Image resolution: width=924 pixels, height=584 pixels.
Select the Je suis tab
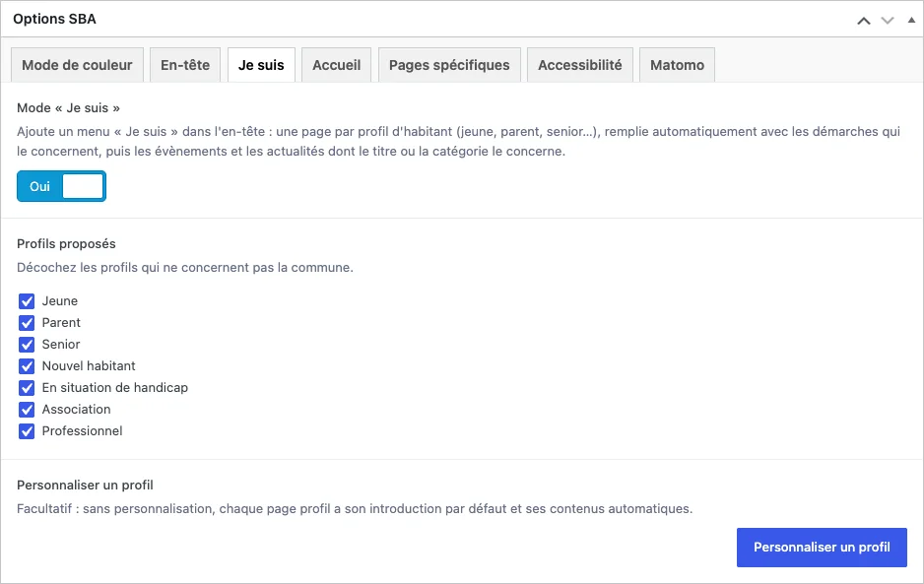coord(261,65)
